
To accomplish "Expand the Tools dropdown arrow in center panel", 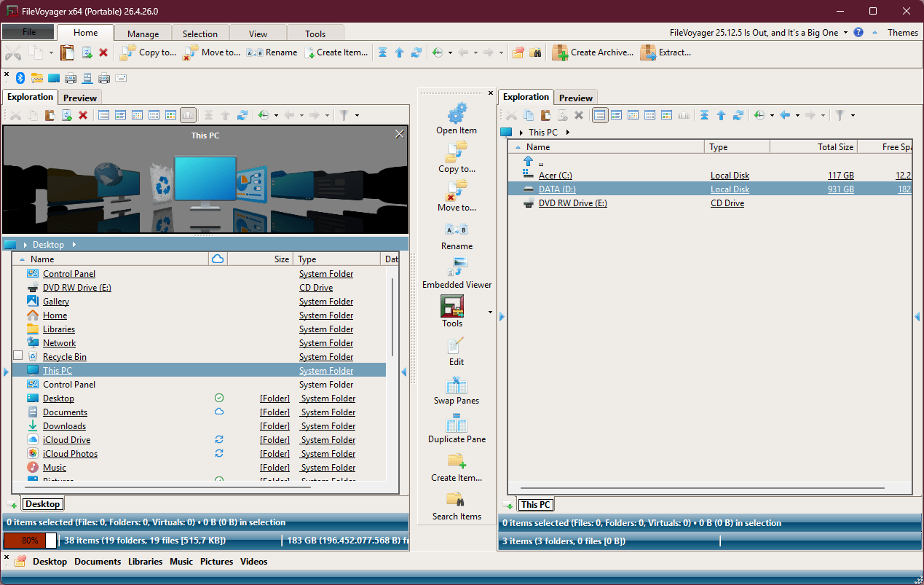I will 490,313.
